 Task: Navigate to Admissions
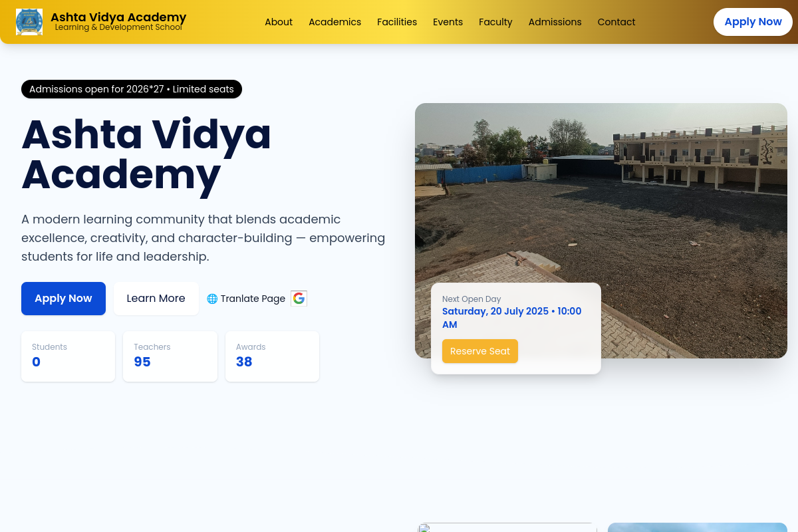(555, 22)
